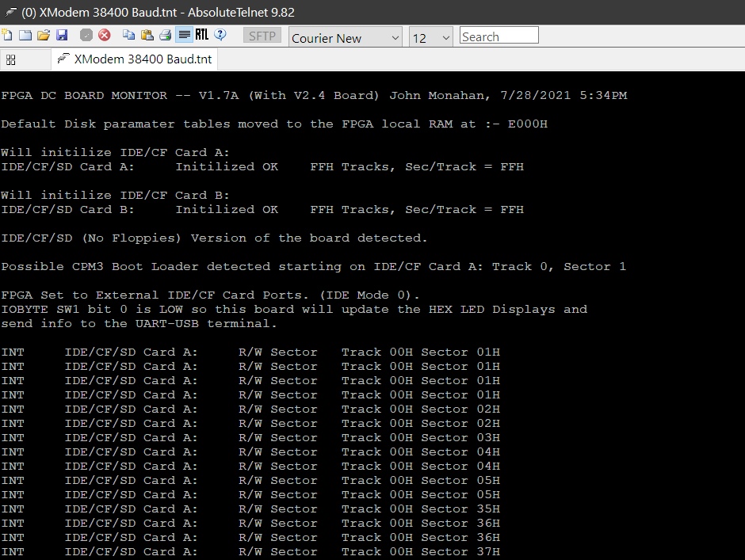Click the row ending 'Sector 35H'
The image size is (745, 560).
click(250, 509)
